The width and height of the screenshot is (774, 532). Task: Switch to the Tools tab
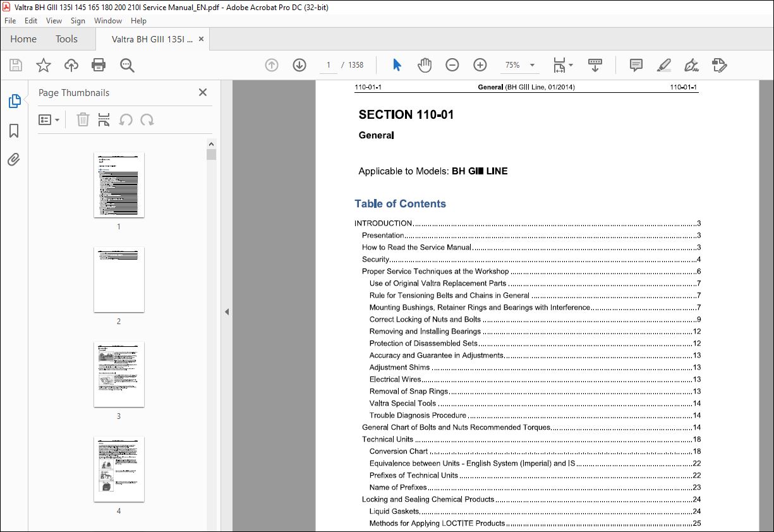[x=66, y=39]
